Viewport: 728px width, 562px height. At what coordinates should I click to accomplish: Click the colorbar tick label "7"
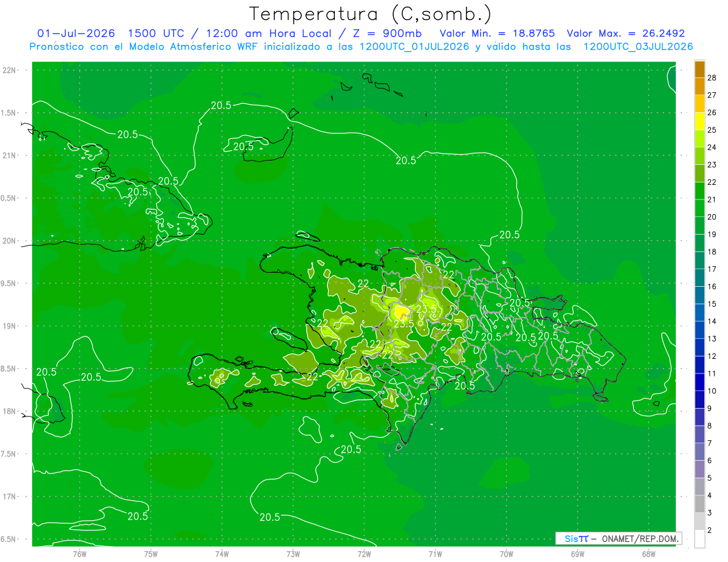(710, 443)
